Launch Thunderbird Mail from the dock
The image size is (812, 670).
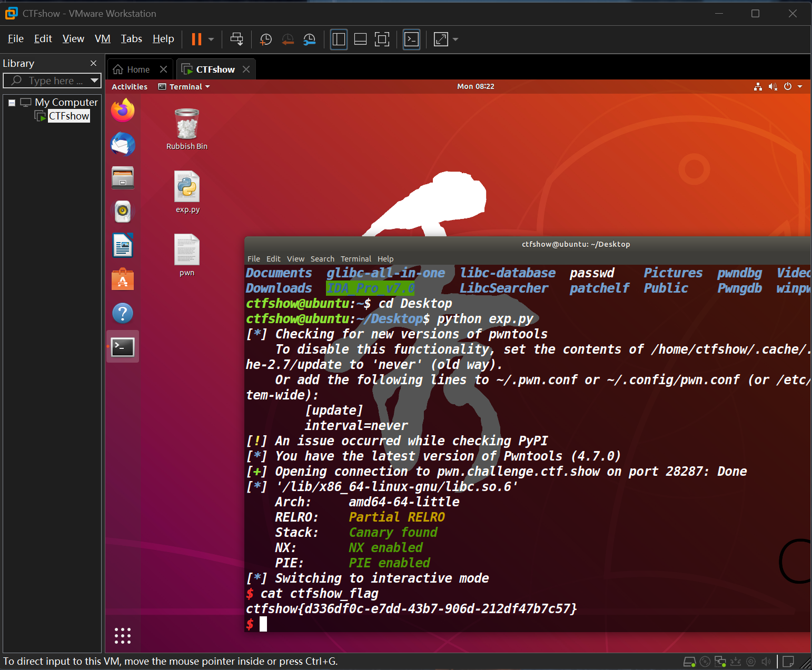click(123, 144)
